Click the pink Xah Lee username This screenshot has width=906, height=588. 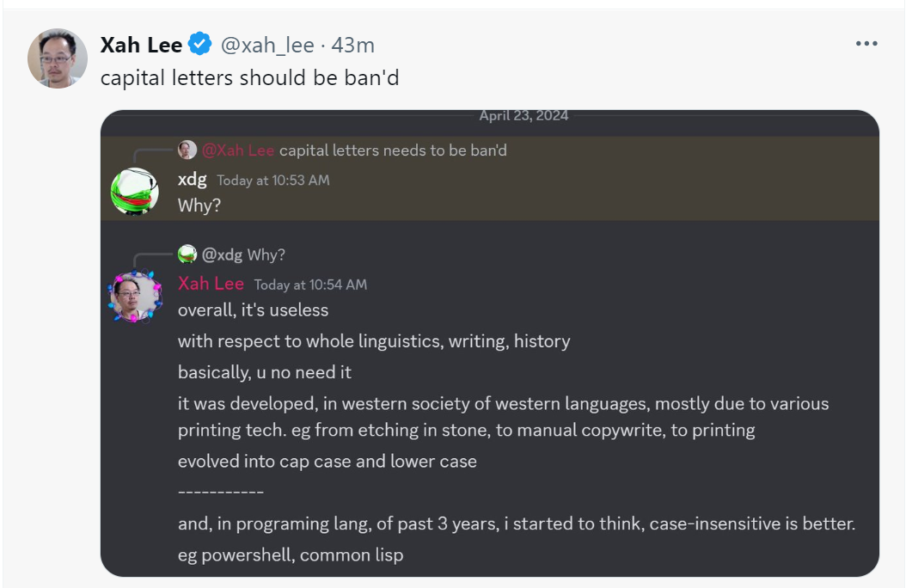pos(211,284)
